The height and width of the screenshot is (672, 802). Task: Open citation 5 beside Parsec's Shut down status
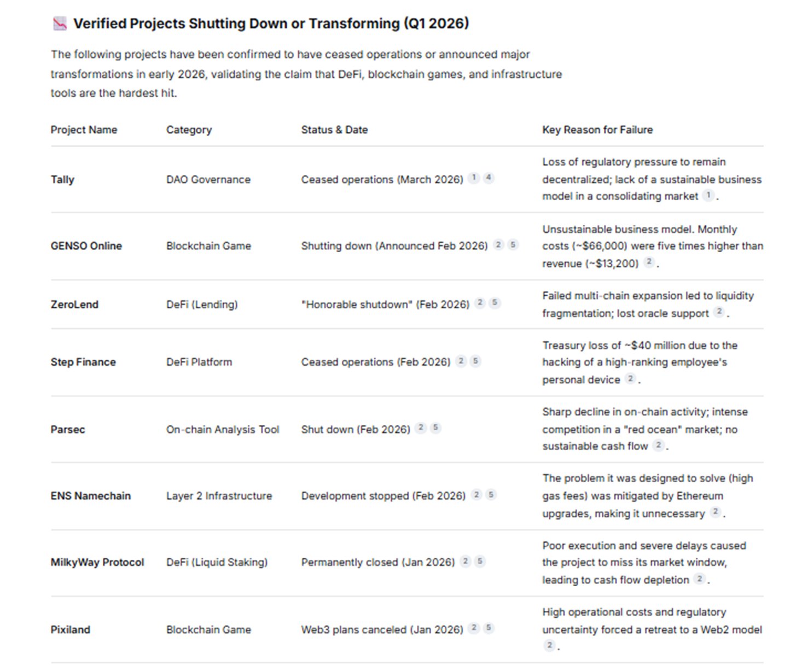click(x=435, y=428)
